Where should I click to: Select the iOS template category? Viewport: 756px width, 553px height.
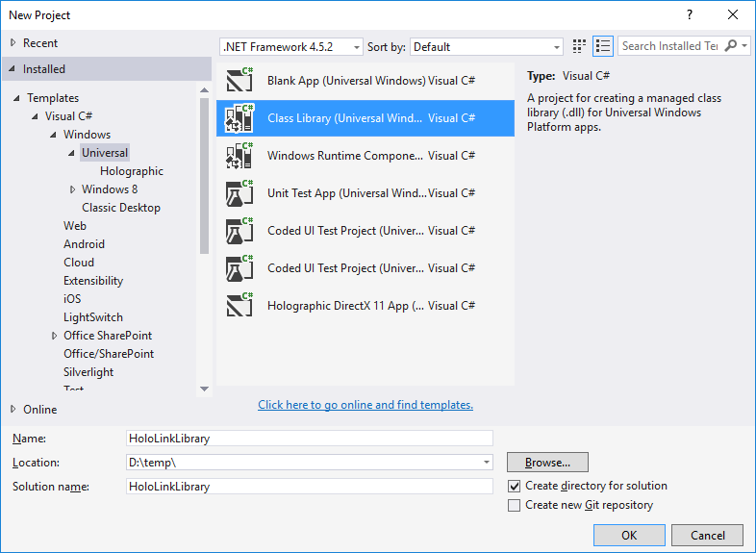(x=72, y=299)
